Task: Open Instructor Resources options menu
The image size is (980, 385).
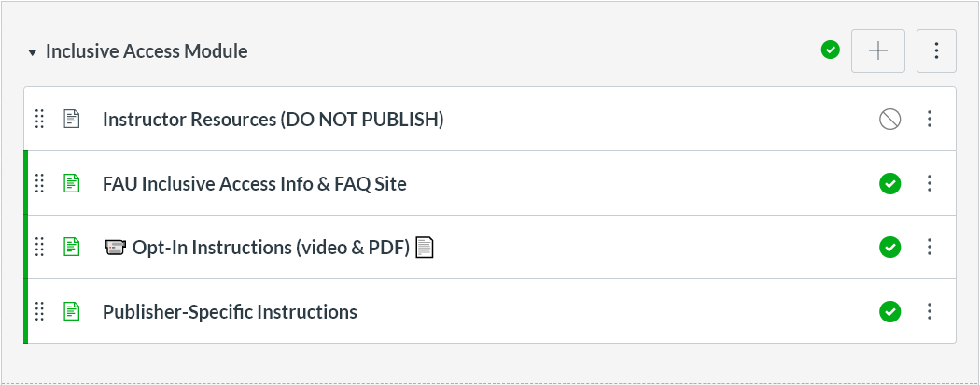Action: pos(929,120)
